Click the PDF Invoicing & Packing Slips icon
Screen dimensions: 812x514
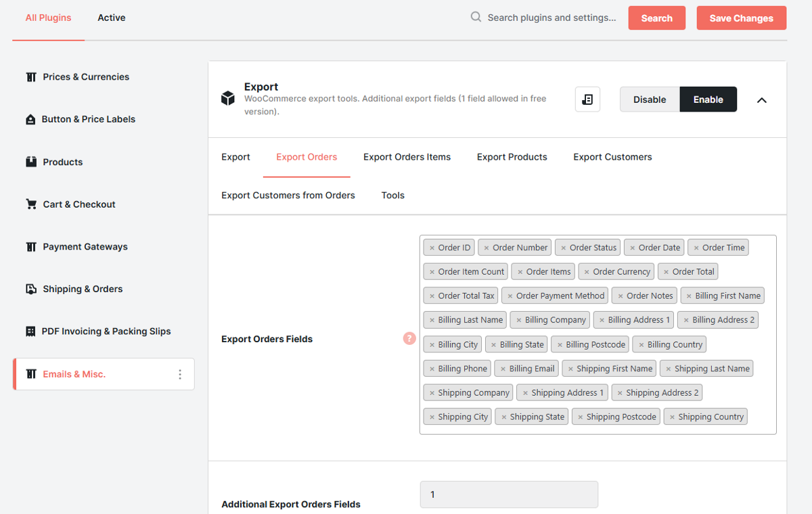coord(30,331)
